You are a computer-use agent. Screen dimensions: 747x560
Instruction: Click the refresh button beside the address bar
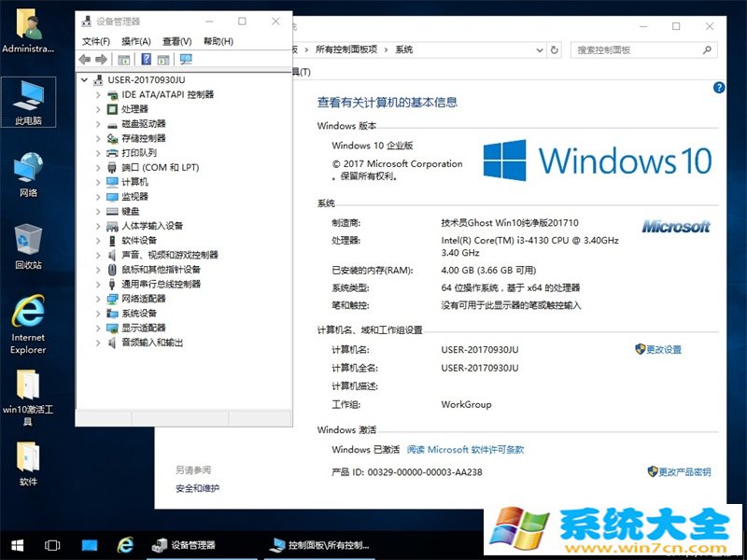coord(554,50)
